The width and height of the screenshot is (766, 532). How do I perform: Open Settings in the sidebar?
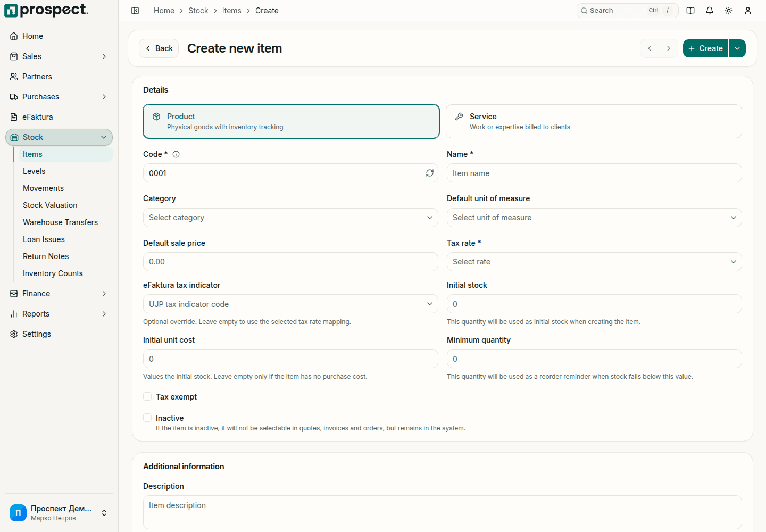(59, 334)
